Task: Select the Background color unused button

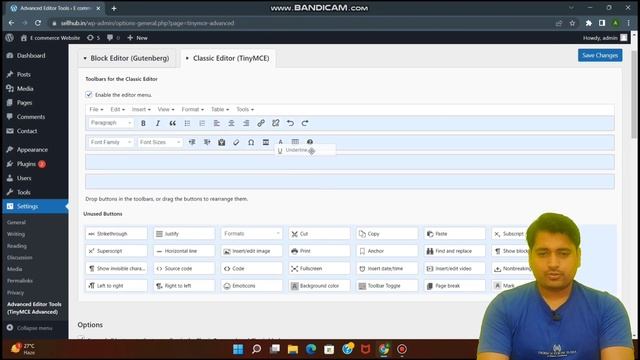Action: point(319,286)
